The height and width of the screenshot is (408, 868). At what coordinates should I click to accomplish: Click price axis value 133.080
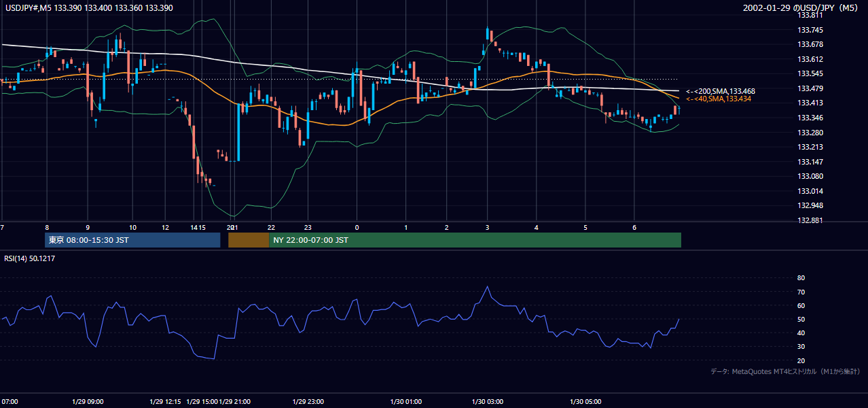[810, 176]
